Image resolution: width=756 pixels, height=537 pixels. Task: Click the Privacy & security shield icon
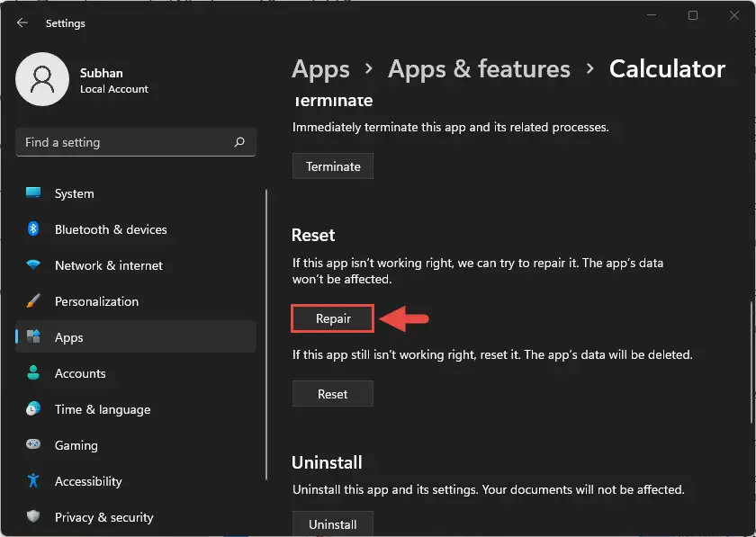click(33, 516)
